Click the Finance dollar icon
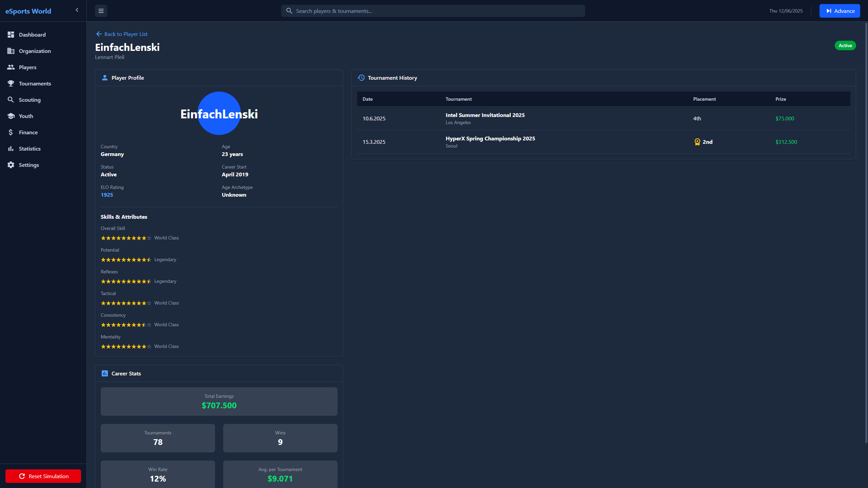The image size is (868, 488). [11, 132]
